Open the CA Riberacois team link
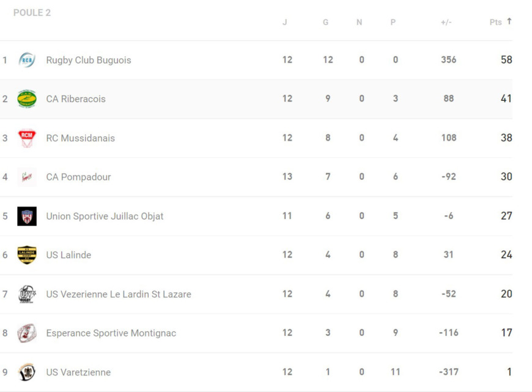The image size is (532, 392). click(76, 99)
